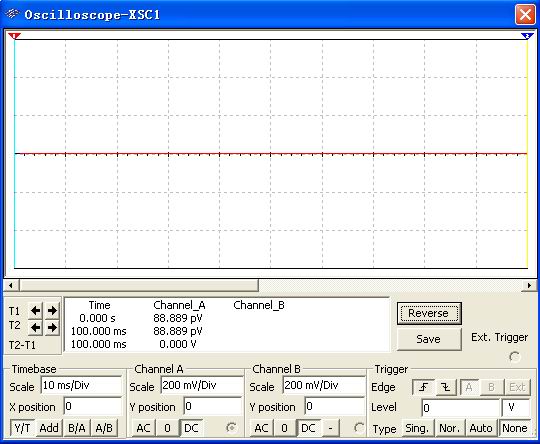540x444 pixels.
Task: Switch display mode to Add
Action: pos(49,428)
